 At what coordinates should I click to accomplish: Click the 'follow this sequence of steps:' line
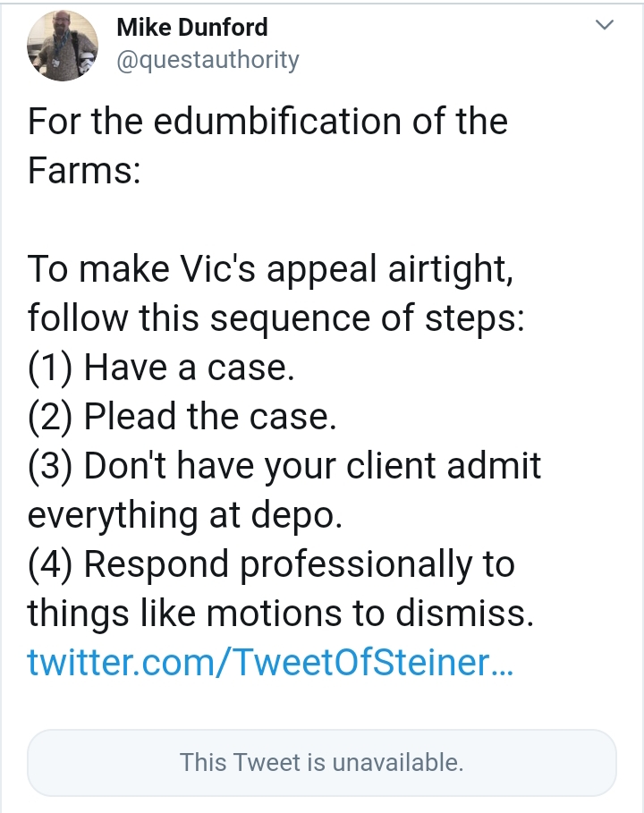pos(275,318)
